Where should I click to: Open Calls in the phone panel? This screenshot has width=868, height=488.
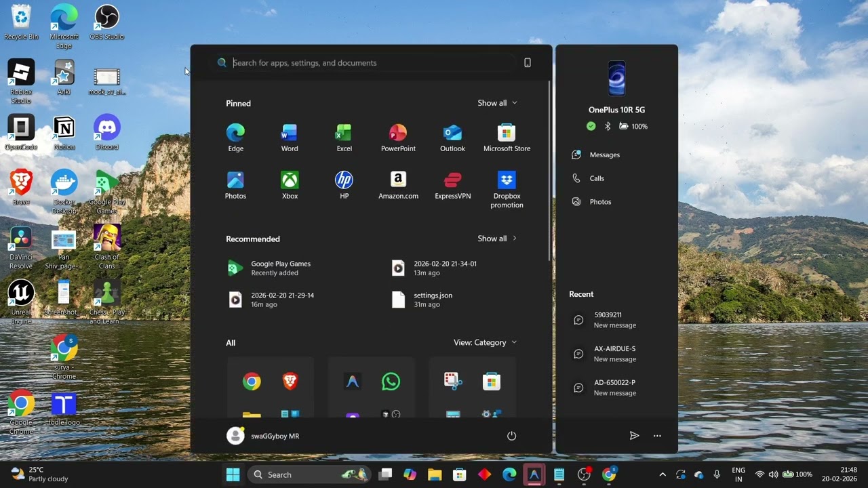(x=588, y=178)
